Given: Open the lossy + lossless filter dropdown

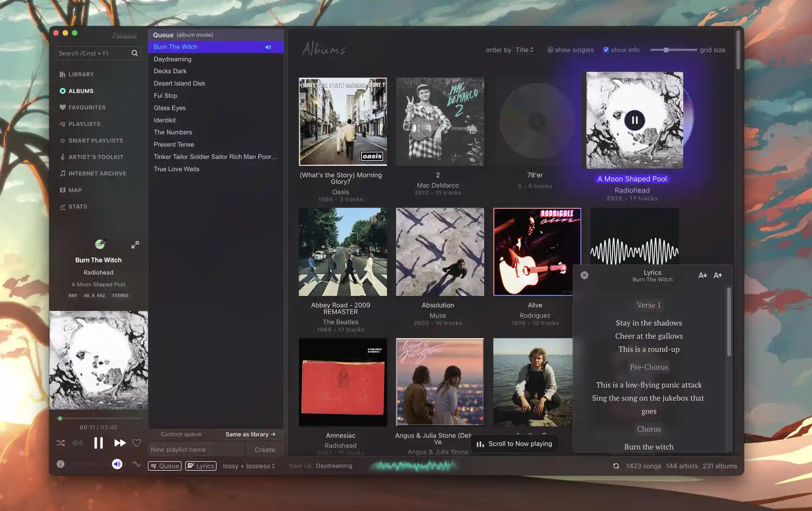Looking at the screenshot, I should pyautogui.click(x=249, y=466).
